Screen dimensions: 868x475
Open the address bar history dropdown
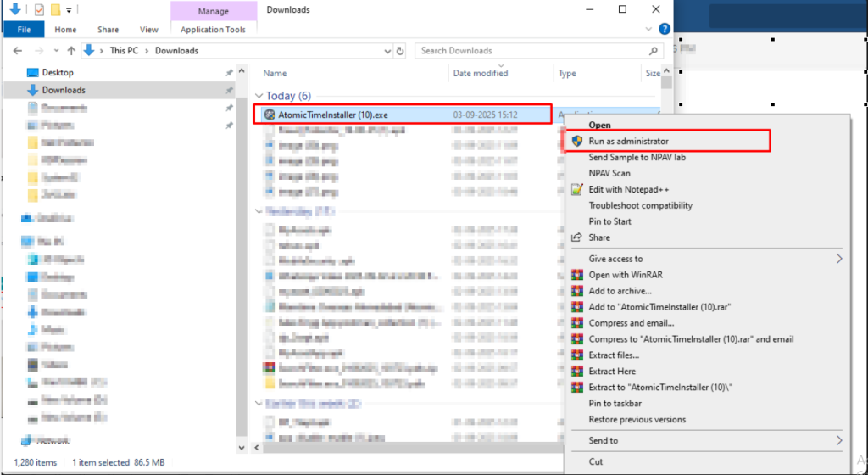[387, 51]
